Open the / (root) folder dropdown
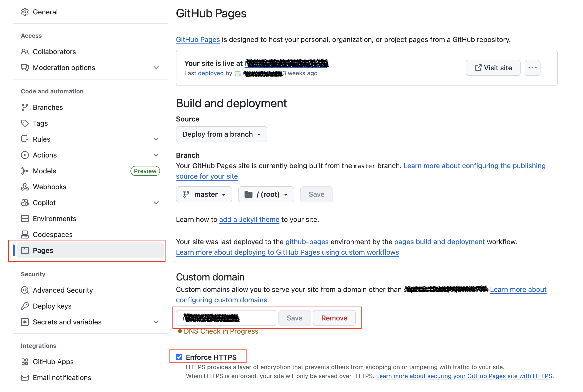The height and width of the screenshot is (392, 583). (266, 194)
